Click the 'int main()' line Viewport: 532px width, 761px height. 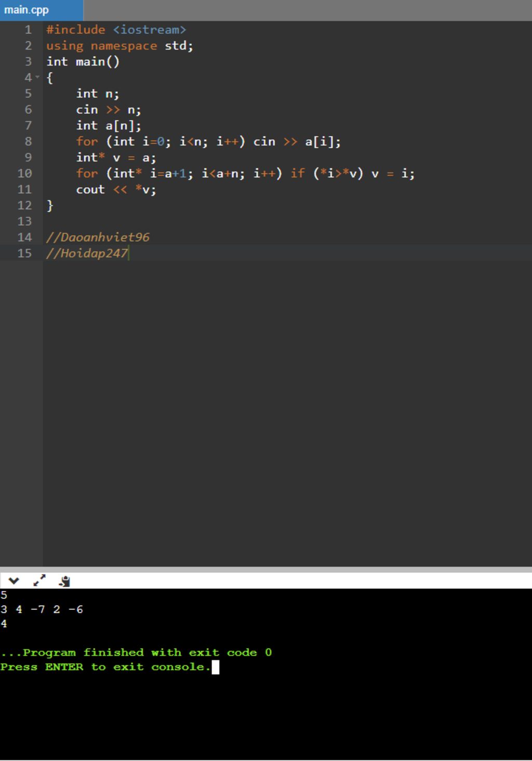(83, 61)
